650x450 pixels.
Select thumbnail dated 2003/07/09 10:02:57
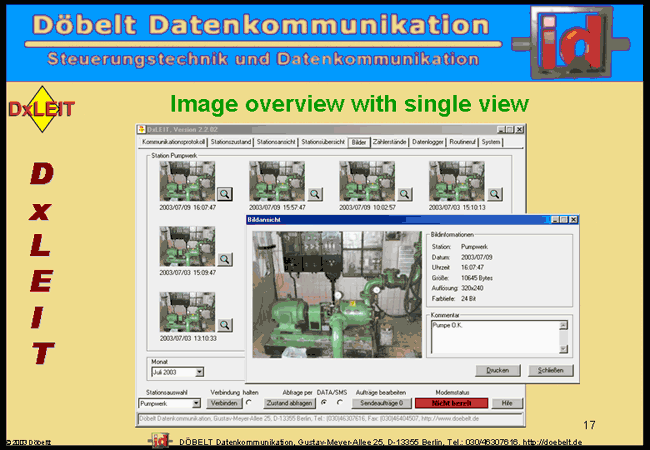(367, 181)
